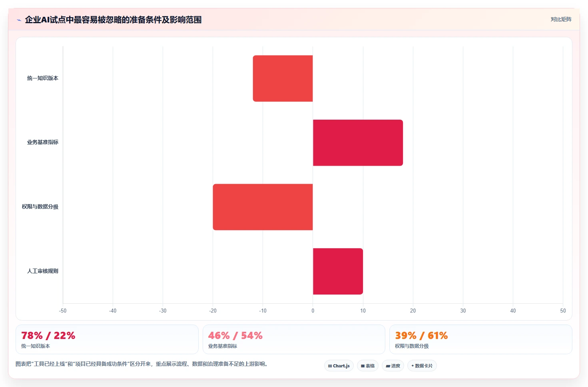Viewport: 588px width, 387px height.
Task: Click the 统一知识版本 caption under 78% / 22%
Action: point(36,346)
